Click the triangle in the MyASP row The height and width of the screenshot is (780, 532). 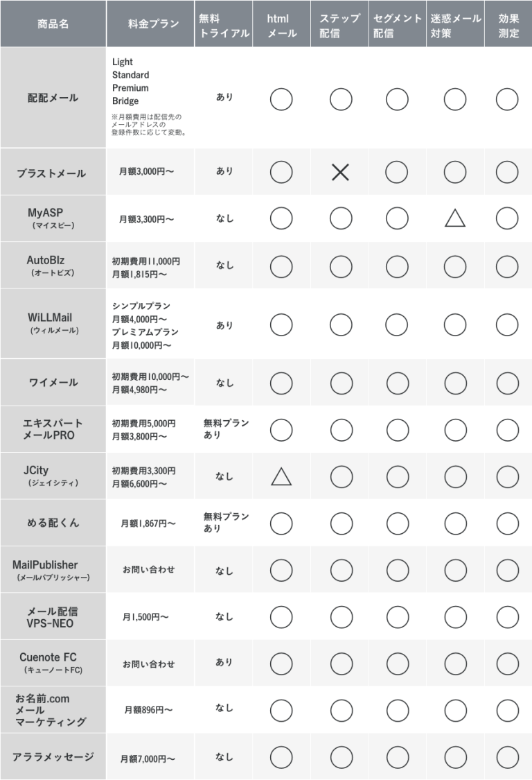tap(455, 219)
